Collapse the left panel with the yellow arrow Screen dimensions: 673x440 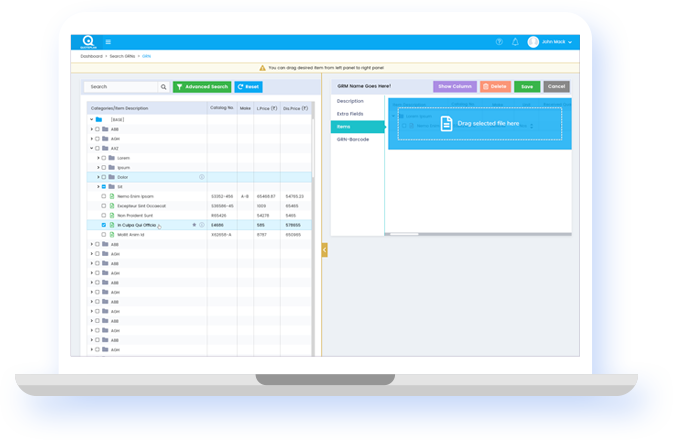[325, 250]
